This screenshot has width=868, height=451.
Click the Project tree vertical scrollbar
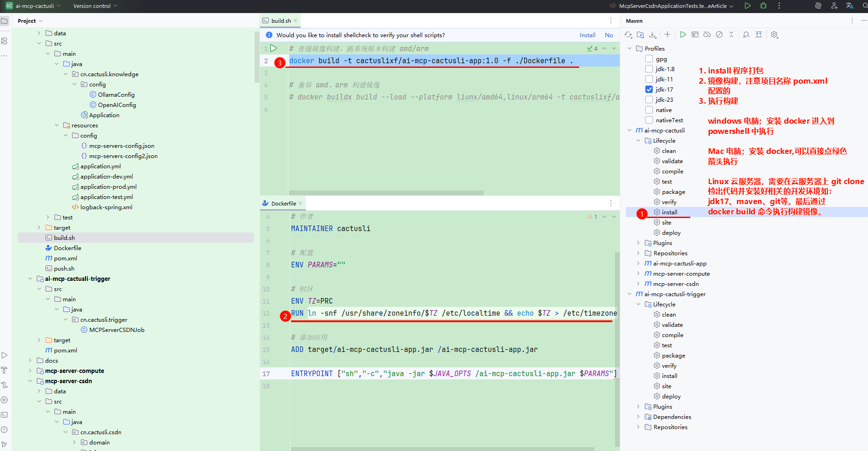pos(257,57)
